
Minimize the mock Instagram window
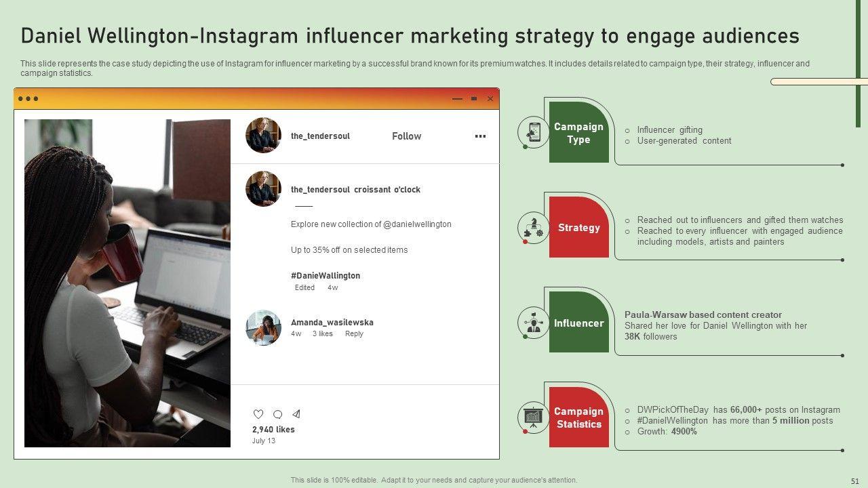tap(457, 99)
